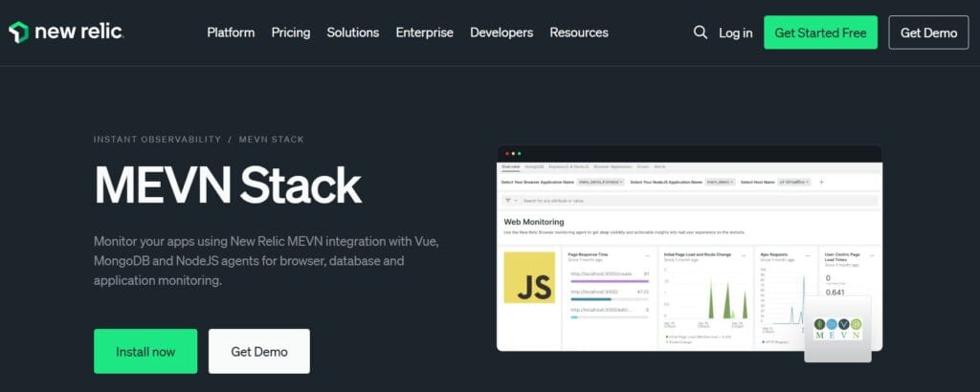Click the JS logo tile in dashboard
Image resolution: width=980 pixels, height=392 pixels.
click(x=529, y=278)
